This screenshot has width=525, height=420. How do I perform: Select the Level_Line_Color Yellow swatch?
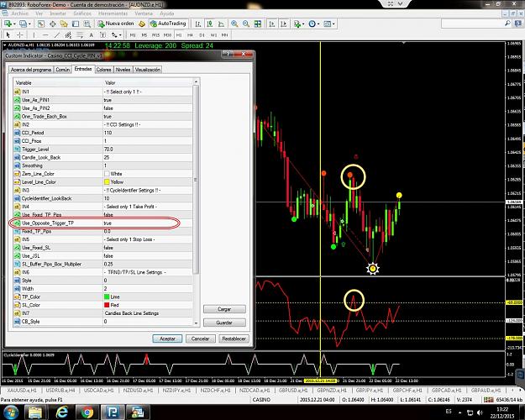click(x=107, y=182)
